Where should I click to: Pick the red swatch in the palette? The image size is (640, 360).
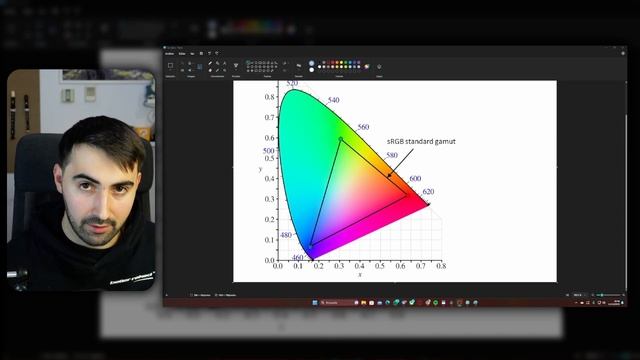pos(333,62)
